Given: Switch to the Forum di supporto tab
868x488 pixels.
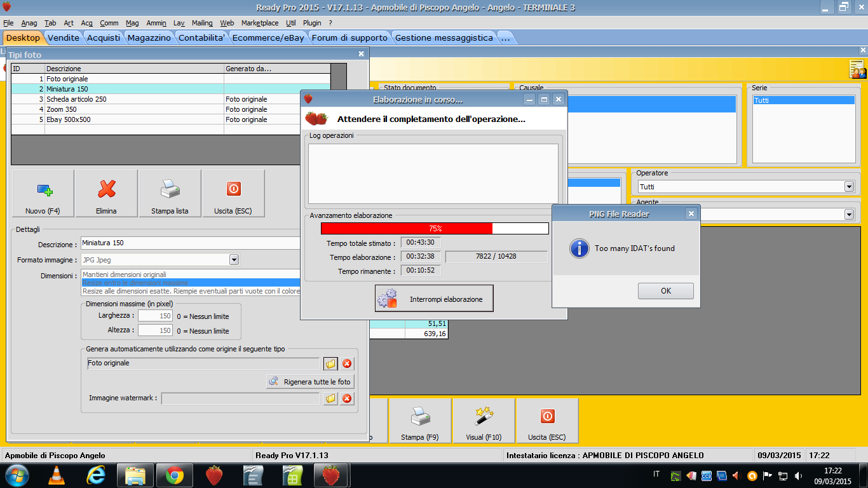Looking at the screenshot, I should click(349, 37).
